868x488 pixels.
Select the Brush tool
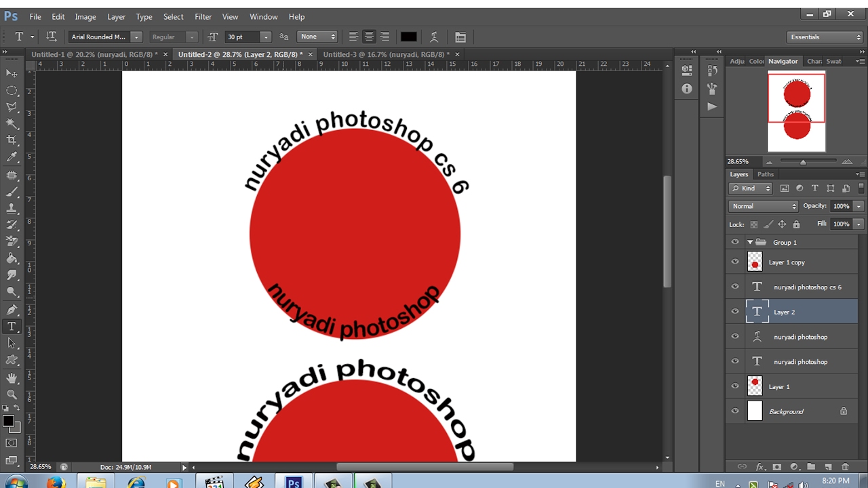[x=12, y=192]
